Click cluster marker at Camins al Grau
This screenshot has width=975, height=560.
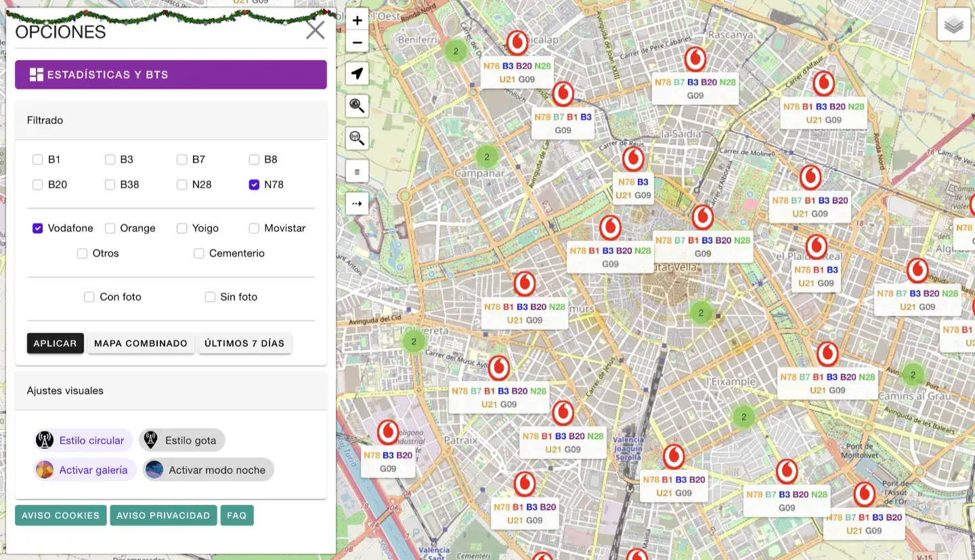913,374
